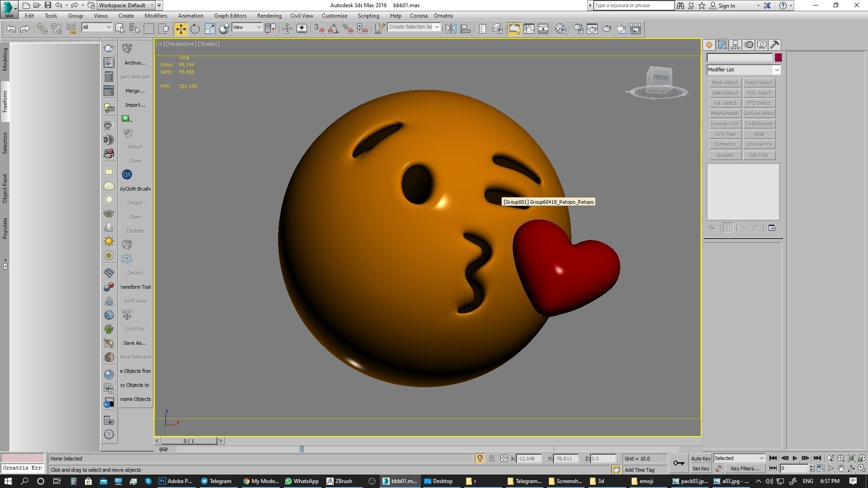The height and width of the screenshot is (488, 868).
Task: Click the Unwrap UVW button
Action: (x=725, y=124)
